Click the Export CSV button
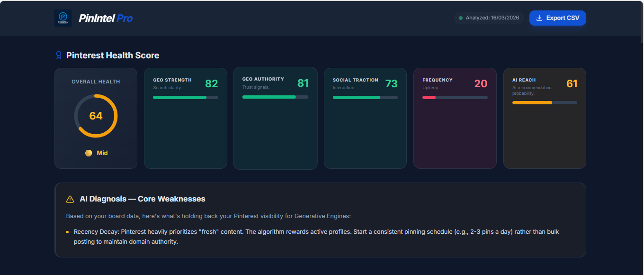 pos(558,18)
